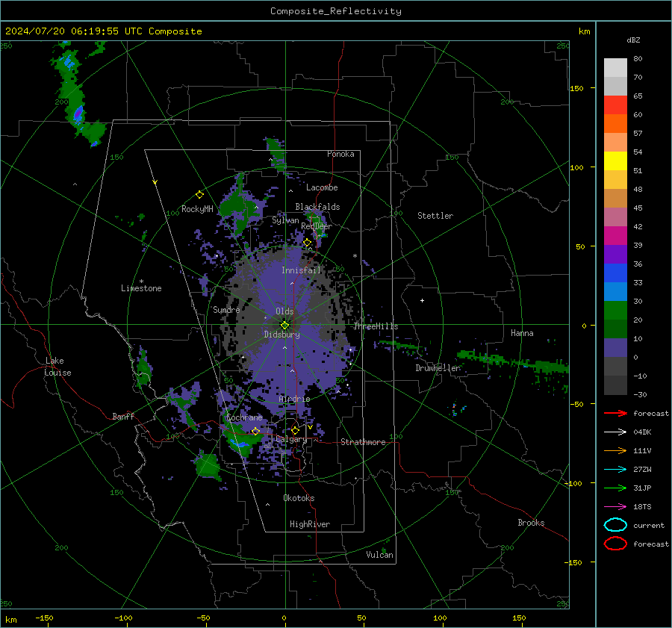
Task: Click the green 31JP arrow legend icon
Action: (615, 488)
